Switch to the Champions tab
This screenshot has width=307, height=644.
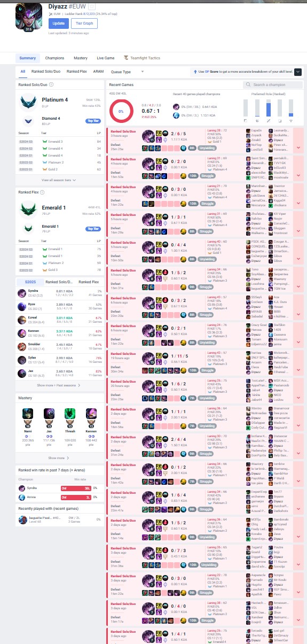(x=54, y=58)
